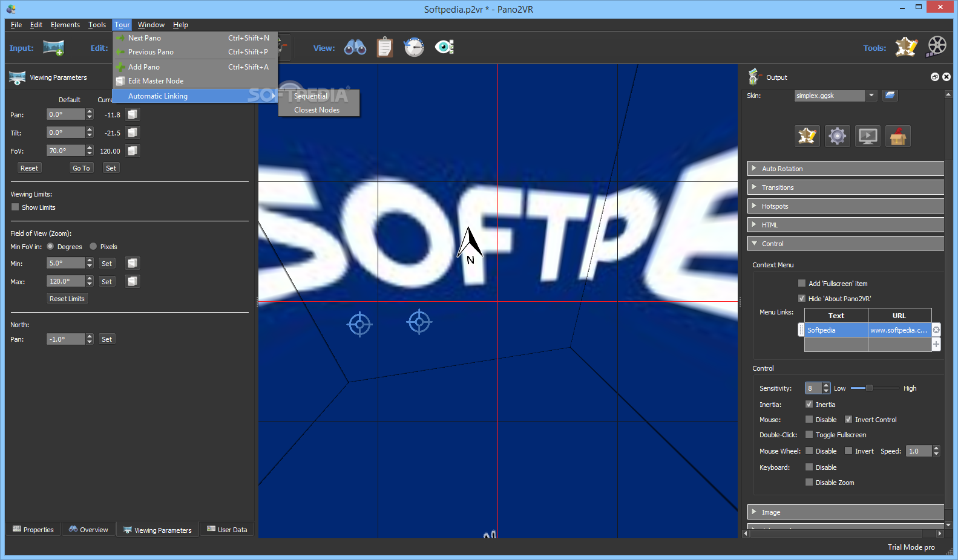This screenshot has width=958, height=560.
Task: Increase the Sensitivity spinner value
Action: (826, 385)
